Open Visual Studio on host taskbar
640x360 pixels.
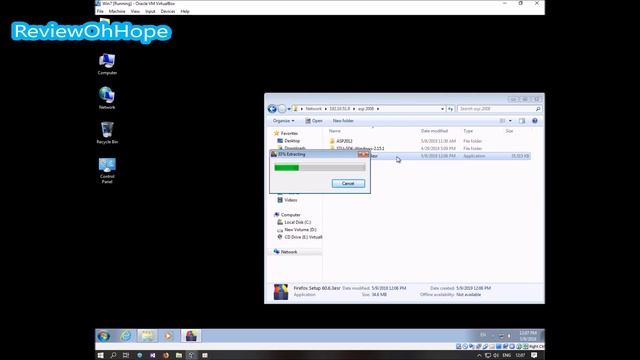153,356
